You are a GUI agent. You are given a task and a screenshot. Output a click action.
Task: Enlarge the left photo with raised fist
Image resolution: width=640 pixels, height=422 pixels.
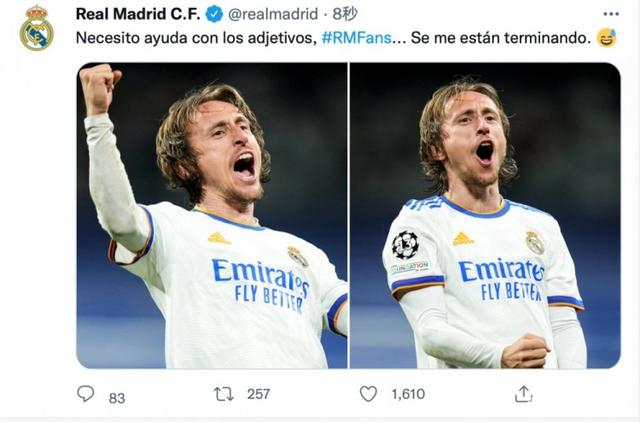(x=212, y=215)
